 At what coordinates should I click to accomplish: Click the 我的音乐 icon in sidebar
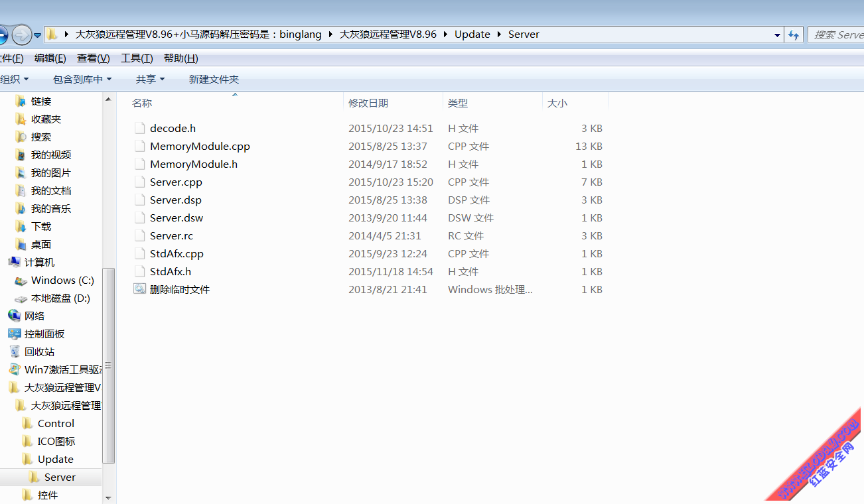tap(21, 208)
